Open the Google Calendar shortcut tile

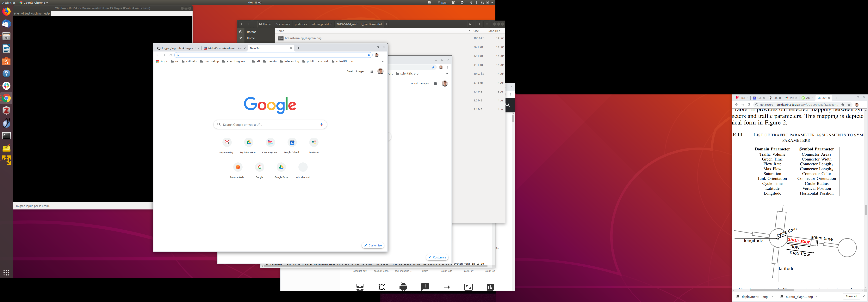pos(292,142)
